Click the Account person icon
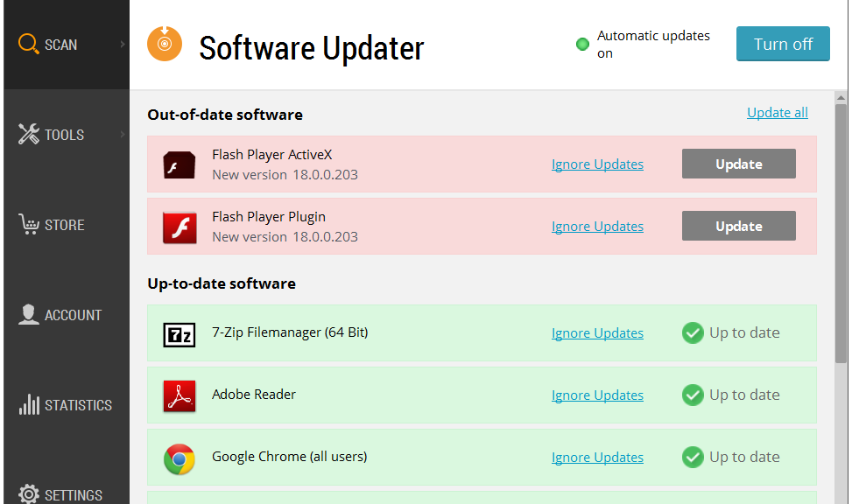This screenshot has height=504, width=852. (x=29, y=315)
